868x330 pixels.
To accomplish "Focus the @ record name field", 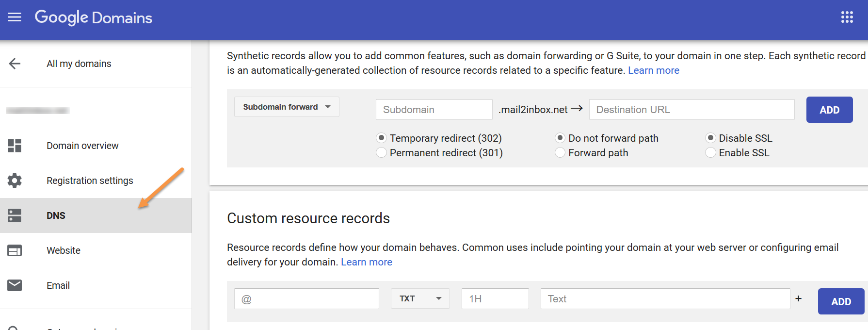I will click(306, 298).
